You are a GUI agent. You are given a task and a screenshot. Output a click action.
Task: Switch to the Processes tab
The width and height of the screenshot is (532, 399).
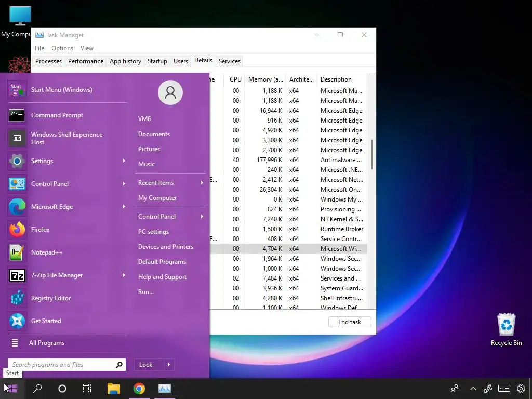click(48, 61)
